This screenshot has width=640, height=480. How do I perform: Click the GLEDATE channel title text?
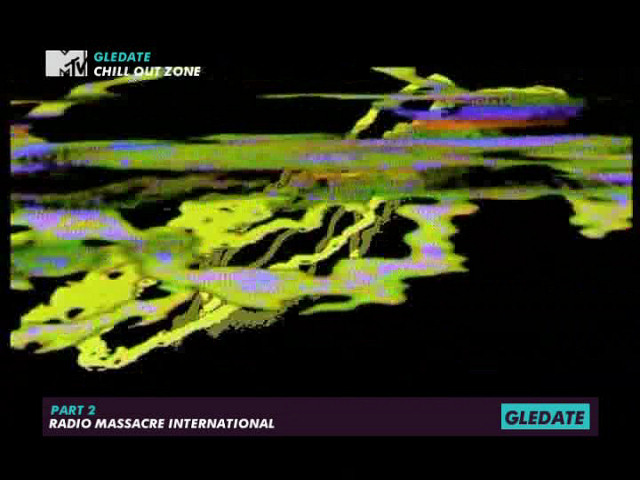122,57
